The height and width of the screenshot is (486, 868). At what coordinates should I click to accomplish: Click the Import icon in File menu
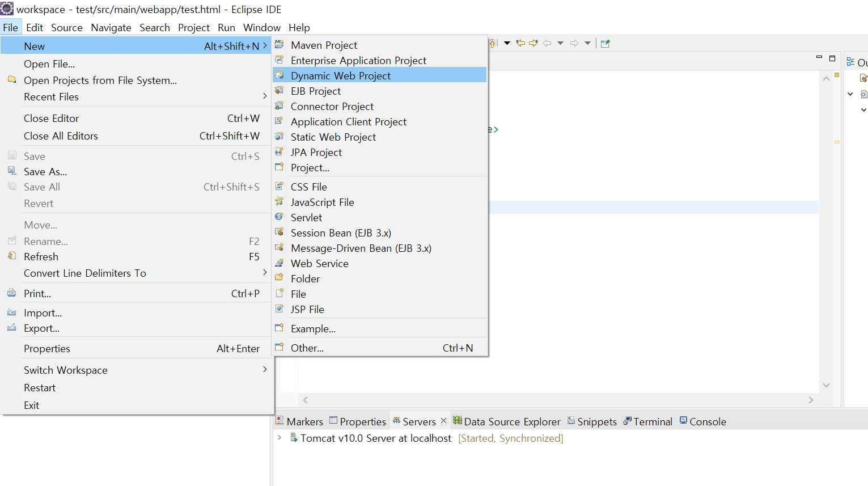12,312
